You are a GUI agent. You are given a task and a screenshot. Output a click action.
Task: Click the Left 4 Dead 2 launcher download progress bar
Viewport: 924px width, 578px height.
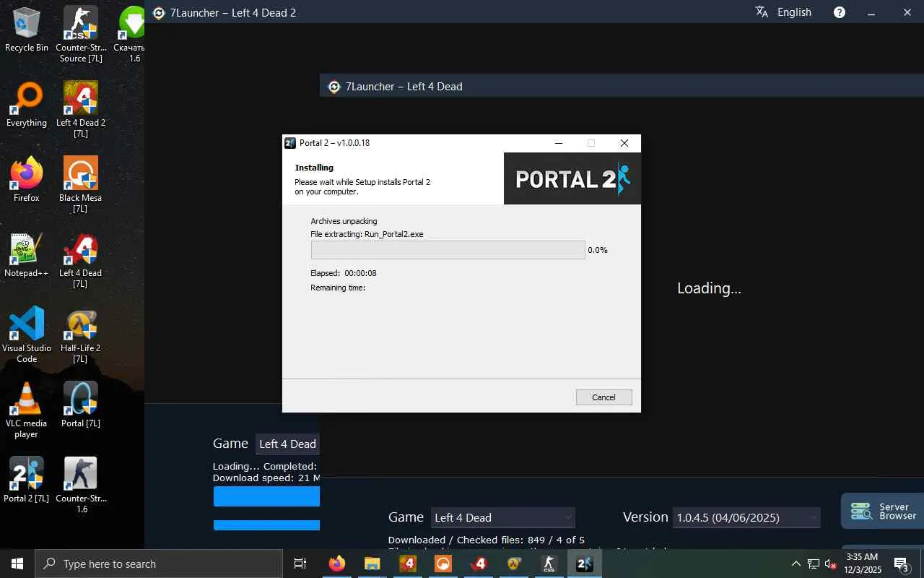[266, 496]
